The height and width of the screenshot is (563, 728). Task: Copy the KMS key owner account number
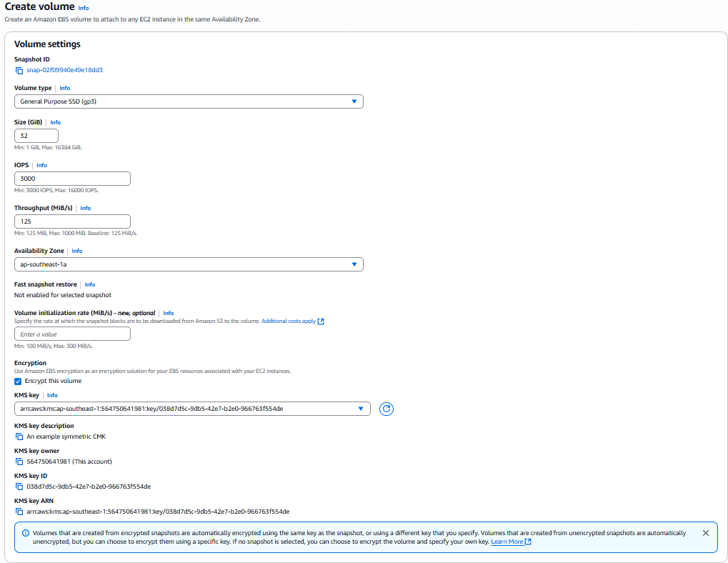[19, 462]
